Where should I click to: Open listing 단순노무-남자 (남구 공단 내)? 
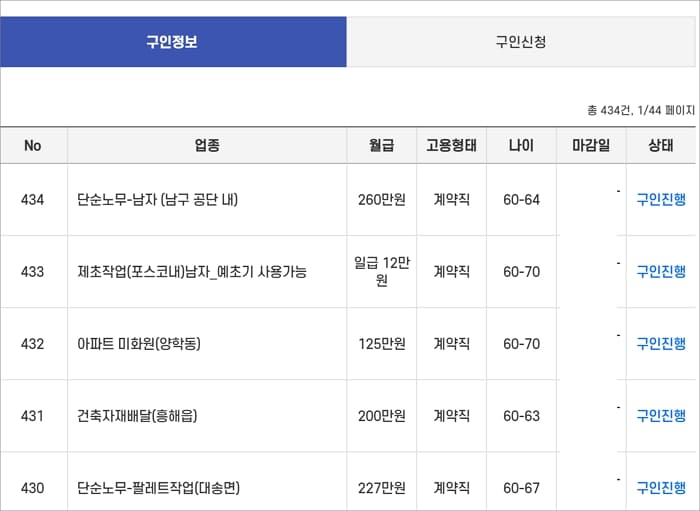(157, 199)
